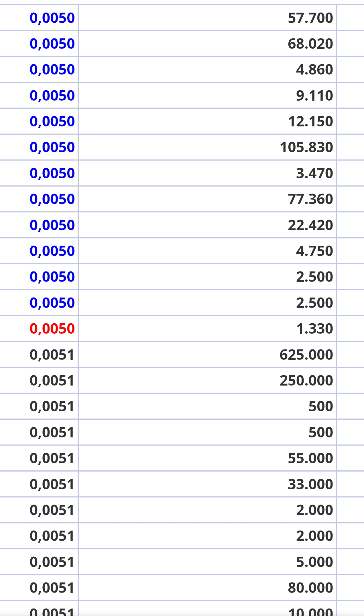Select the 5.000 volume value
This screenshot has height=616, width=364.
(314, 562)
